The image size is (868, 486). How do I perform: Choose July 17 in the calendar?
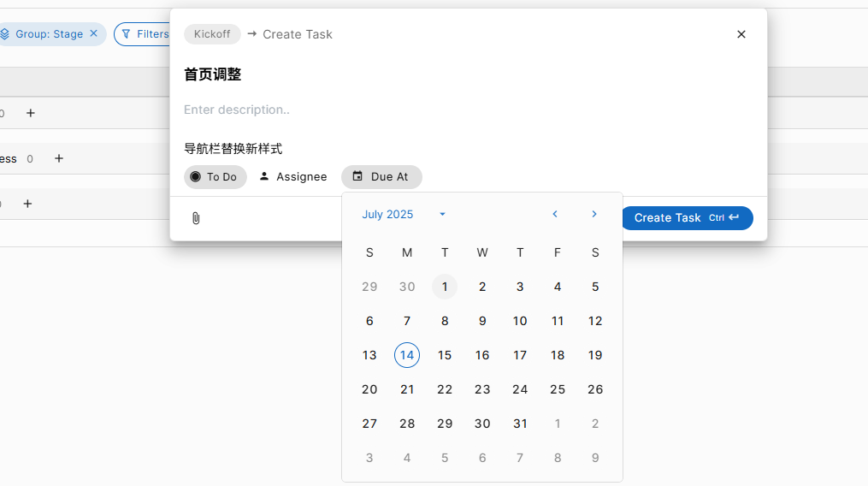(x=520, y=355)
